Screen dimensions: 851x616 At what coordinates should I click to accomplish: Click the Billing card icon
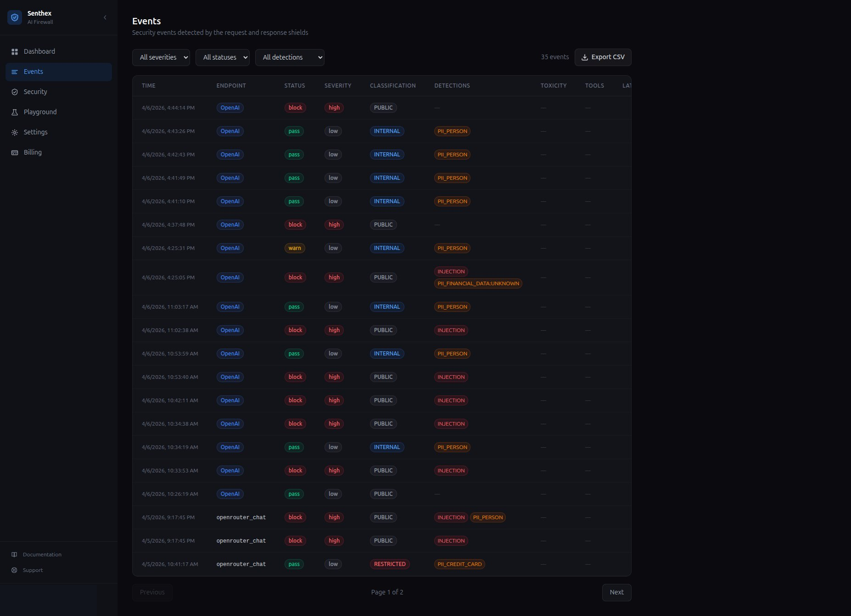coord(15,153)
